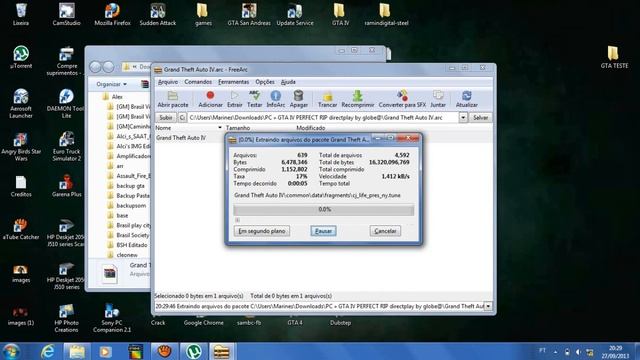Open Sudden Attack desktop icon
The image size is (640, 360).
pyautogui.click(x=158, y=14)
